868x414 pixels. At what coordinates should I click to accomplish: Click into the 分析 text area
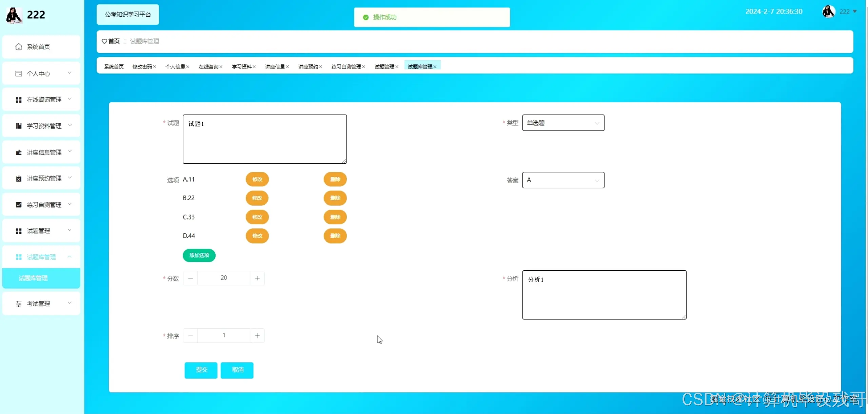[x=604, y=295]
